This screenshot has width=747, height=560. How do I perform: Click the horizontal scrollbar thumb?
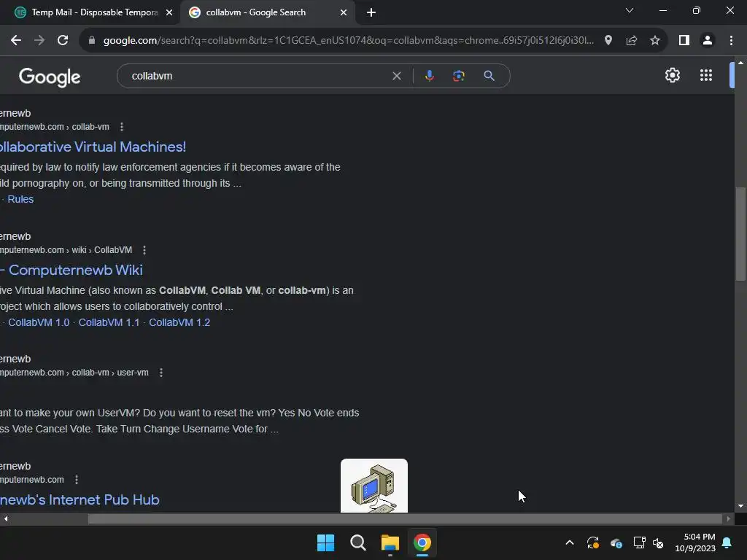405,519
